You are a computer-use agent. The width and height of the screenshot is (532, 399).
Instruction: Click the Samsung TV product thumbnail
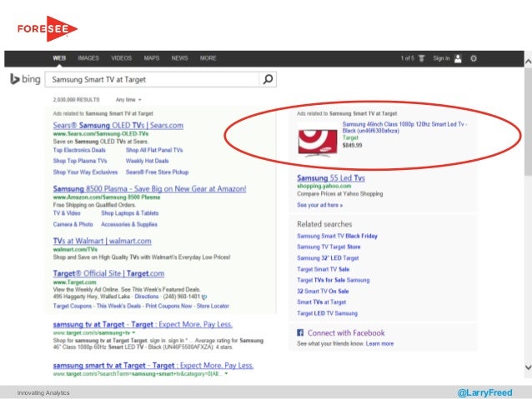point(318,143)
